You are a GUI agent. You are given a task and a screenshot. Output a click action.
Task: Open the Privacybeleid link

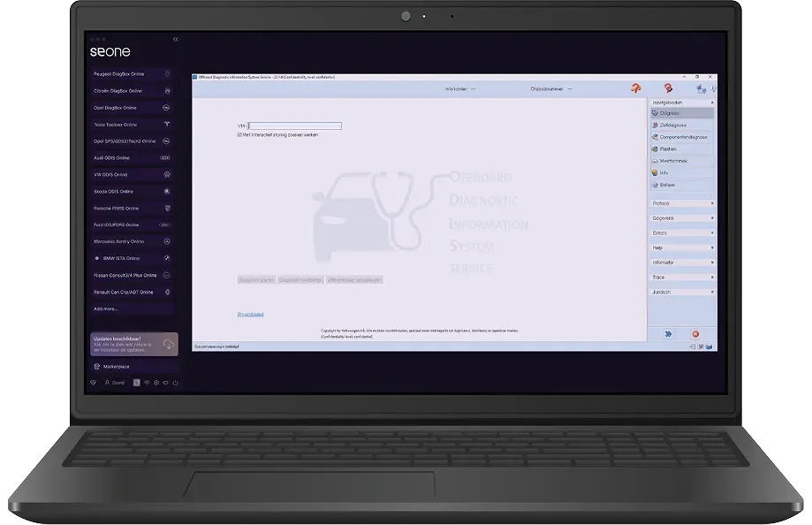click(250, 314)
